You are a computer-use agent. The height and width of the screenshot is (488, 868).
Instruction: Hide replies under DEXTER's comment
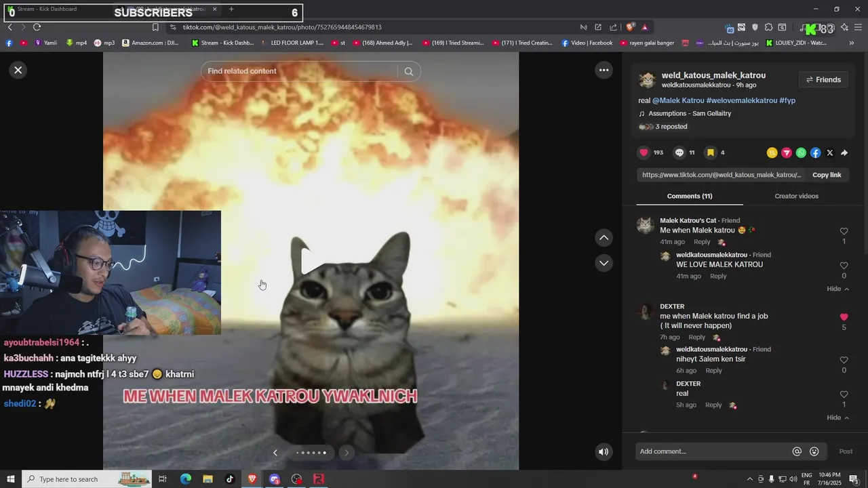click(x=838, y=418)
